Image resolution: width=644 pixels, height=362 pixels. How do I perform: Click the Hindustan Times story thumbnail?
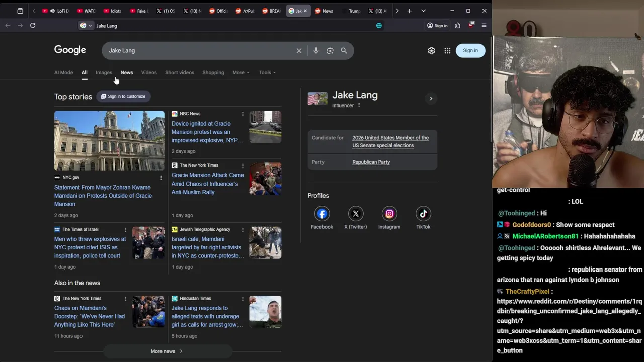click(x=265, y=312)
